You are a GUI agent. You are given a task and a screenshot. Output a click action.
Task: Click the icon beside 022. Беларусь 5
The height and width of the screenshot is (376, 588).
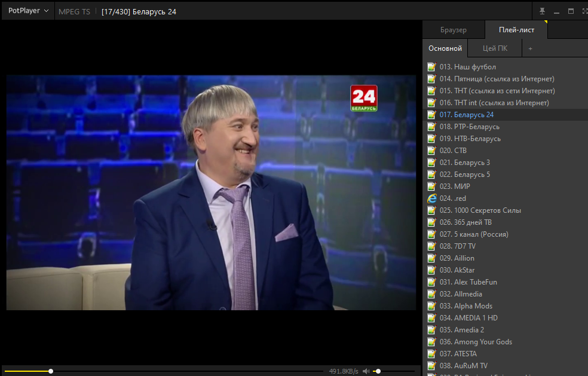coord(432,175)
